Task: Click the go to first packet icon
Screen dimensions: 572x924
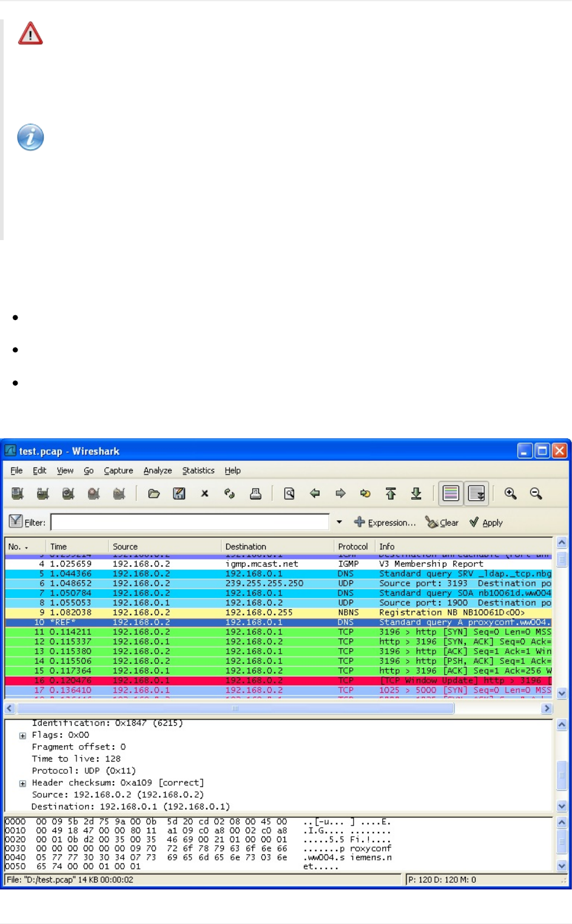Action: pos(391,494)
